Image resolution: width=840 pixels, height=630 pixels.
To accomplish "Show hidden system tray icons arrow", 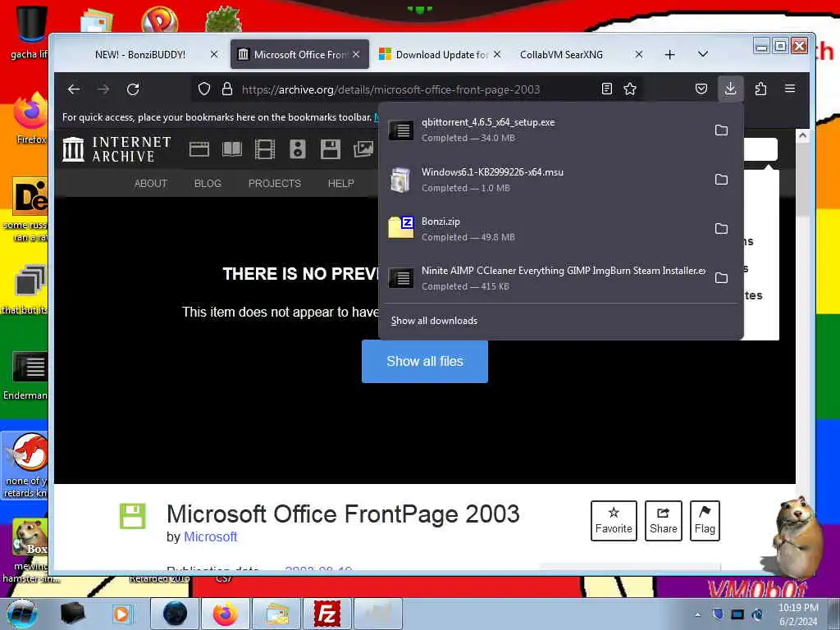I will 697,614.
